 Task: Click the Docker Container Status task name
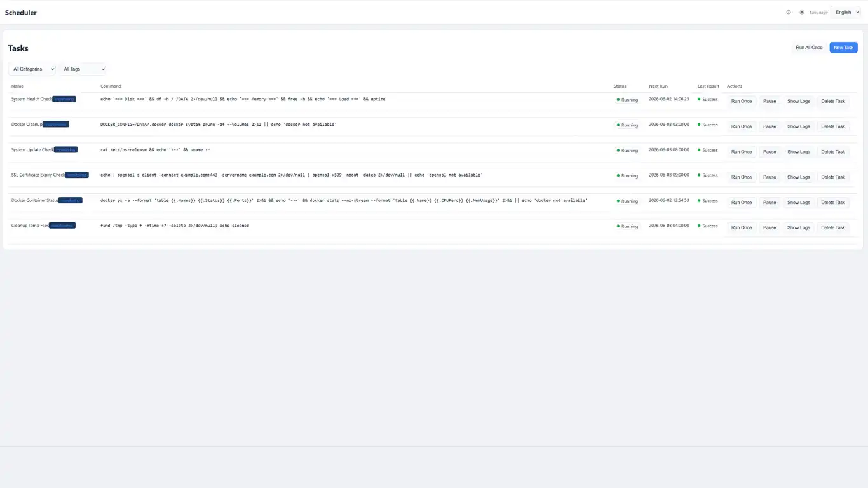pos(35,200)
